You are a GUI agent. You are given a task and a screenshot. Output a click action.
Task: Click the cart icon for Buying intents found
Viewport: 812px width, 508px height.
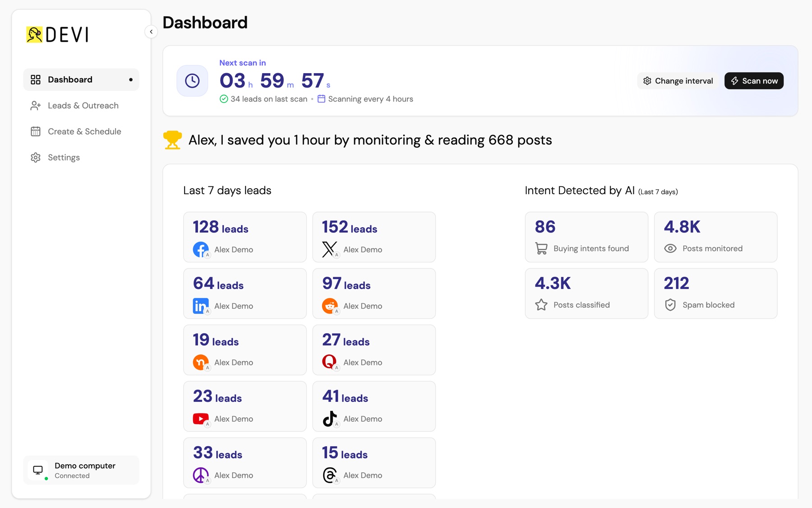(541, 248)
